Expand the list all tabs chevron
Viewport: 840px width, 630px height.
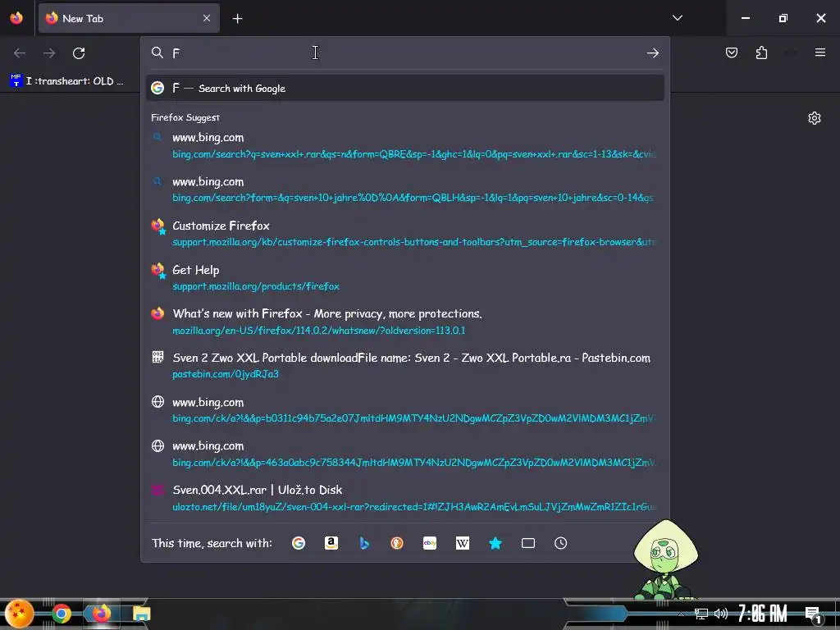click(x=677, y=18)
